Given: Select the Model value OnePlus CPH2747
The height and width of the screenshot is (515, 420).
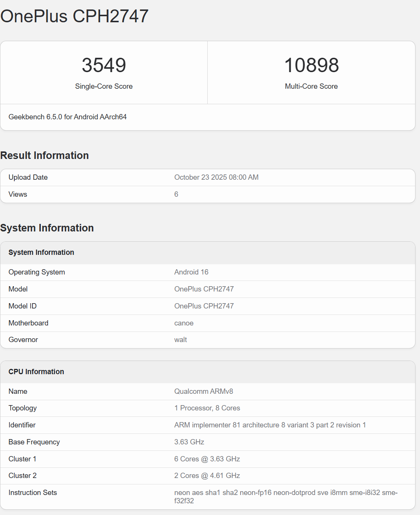Looking at the screenshot, I should 204,289.
